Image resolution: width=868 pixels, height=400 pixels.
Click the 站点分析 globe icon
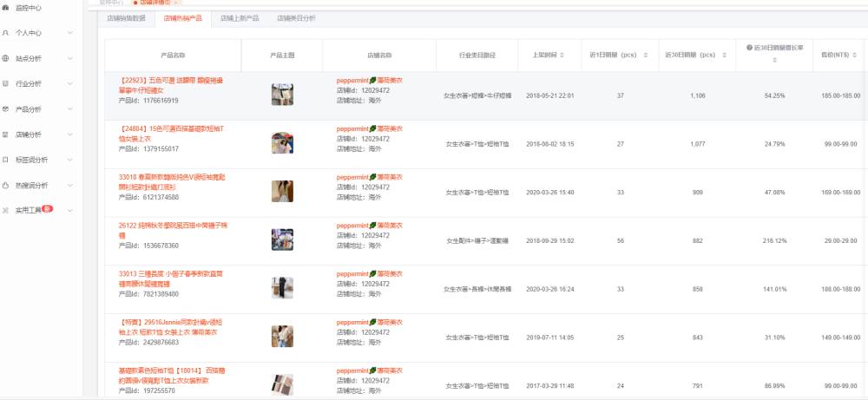(x=5, y=58)
